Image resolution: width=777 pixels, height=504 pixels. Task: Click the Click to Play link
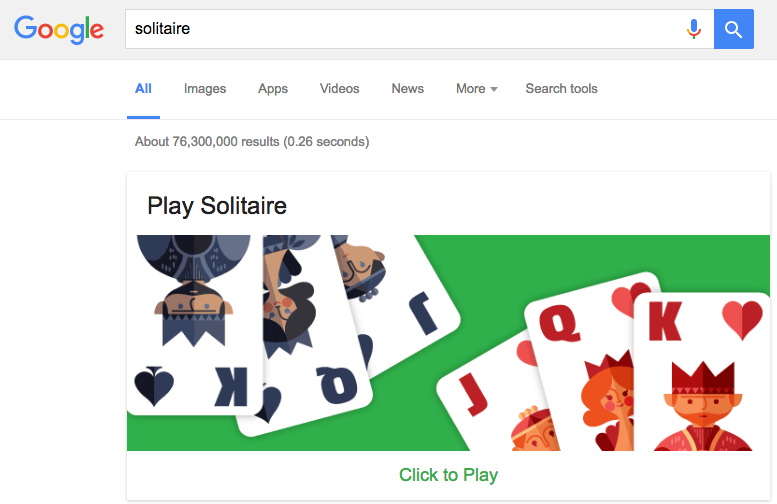coord(448,475)
